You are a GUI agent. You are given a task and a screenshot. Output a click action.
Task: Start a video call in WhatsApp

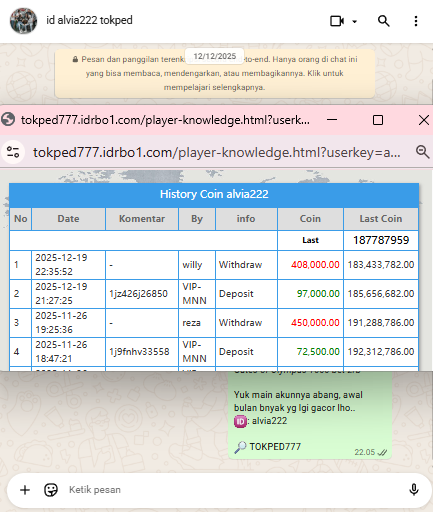(337, 21)
